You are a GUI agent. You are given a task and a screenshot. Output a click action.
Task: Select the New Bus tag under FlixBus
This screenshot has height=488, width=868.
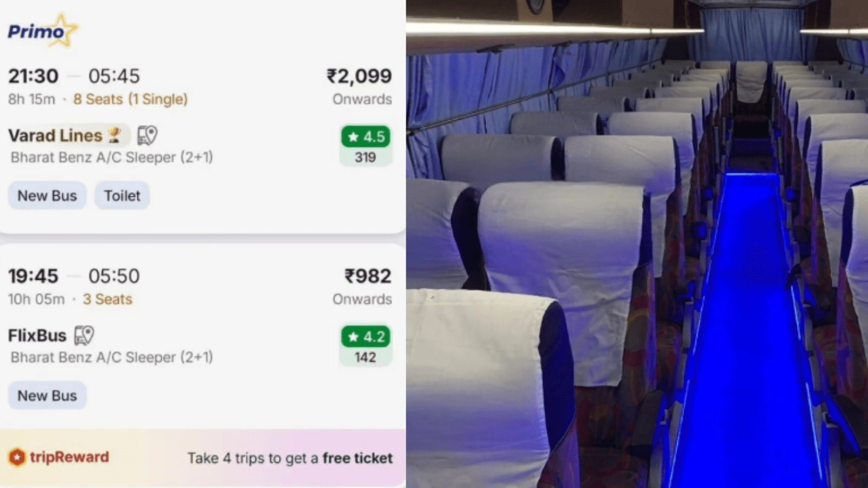pyautogui.click(x=47, y=396)
